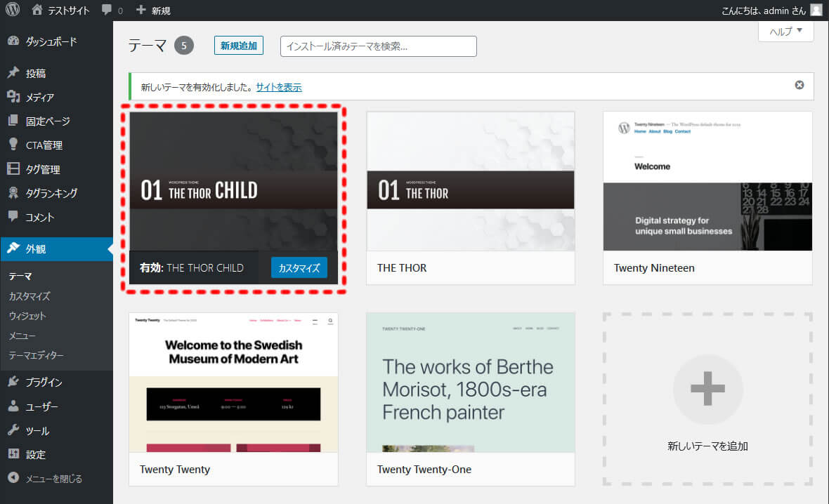
Task: Open メニュー submenu item
Action: click(x=22, y=336)
